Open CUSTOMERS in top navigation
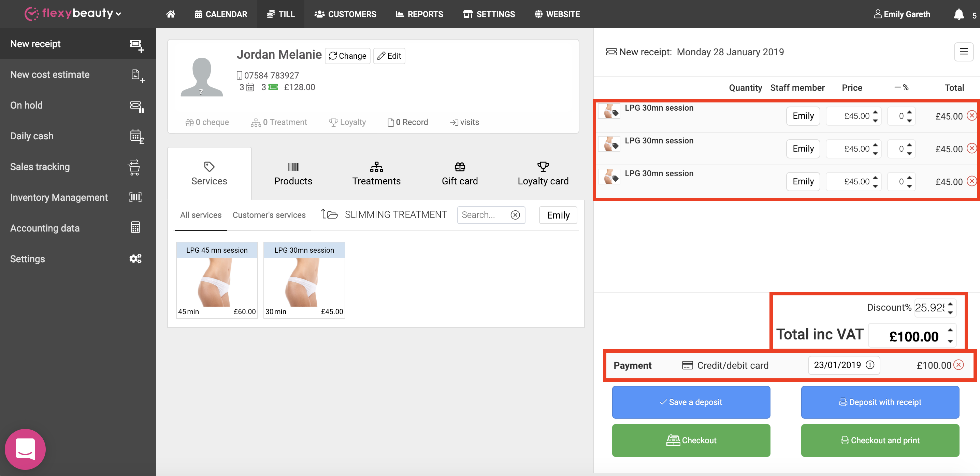The image size is (980, 476). pyautogui.click(x=345, y=14)
